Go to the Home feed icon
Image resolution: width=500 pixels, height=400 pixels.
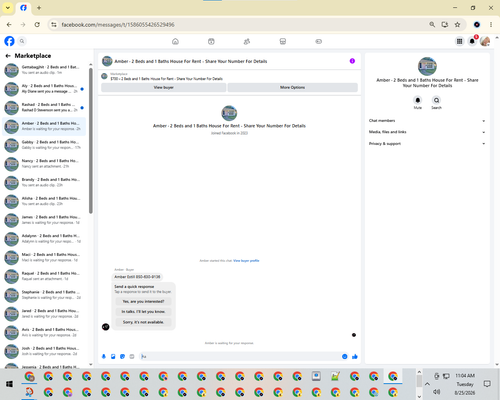pyautogui.click(x=175, y=41)
